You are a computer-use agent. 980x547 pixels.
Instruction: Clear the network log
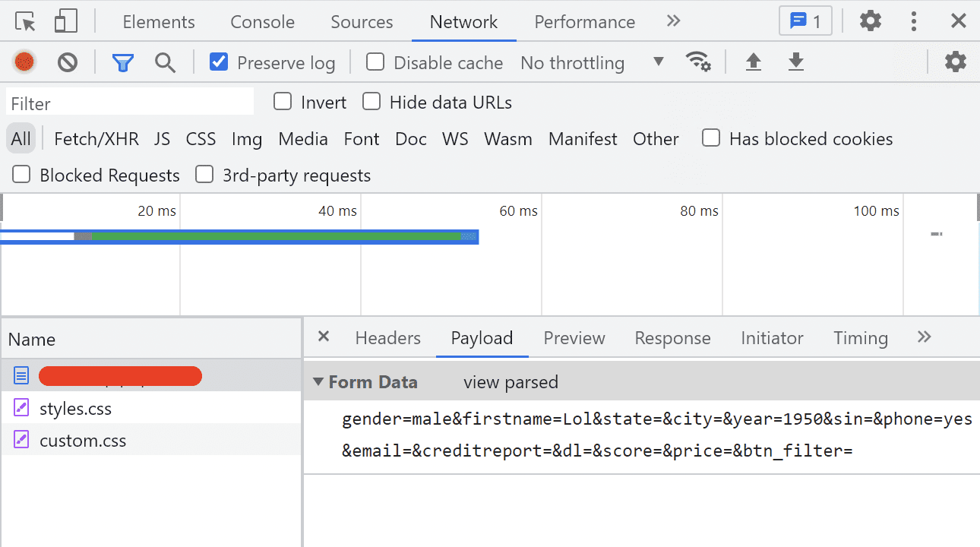click(68, 62)
